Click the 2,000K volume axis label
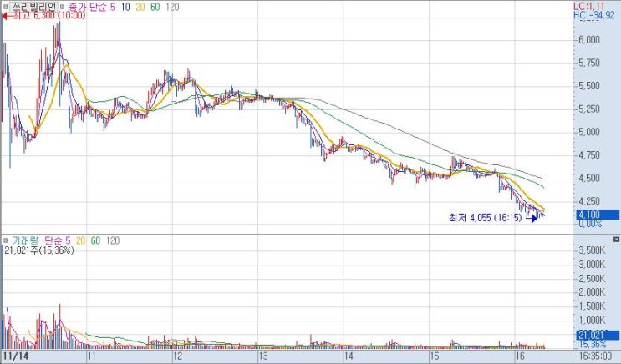Screen dimensions: 621x364 point(592,292)
